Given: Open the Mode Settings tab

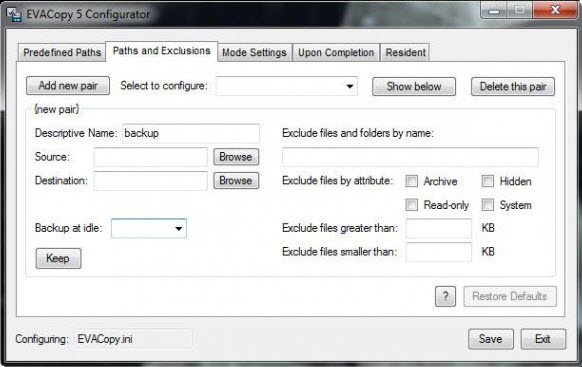Looking at the screenshot, I should pos(255,52).
